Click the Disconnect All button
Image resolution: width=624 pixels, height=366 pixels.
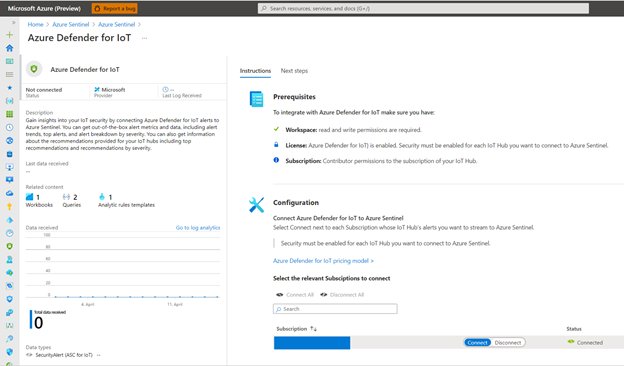[342, 295]
